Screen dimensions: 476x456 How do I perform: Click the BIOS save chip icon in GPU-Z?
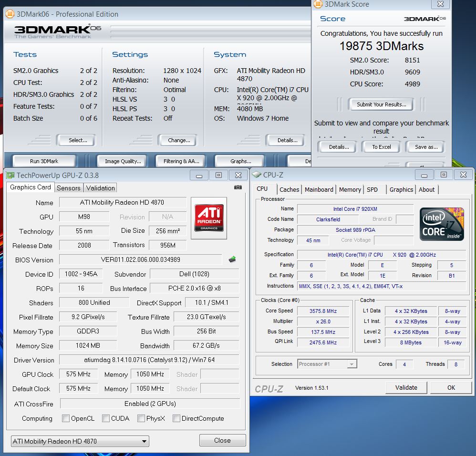(x=232, y=259)
